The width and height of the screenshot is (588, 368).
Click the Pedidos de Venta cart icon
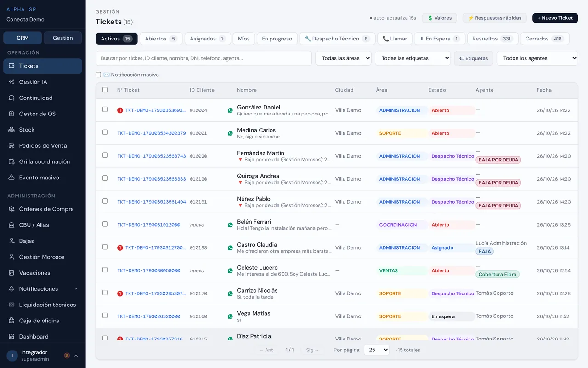coord(11,146)
